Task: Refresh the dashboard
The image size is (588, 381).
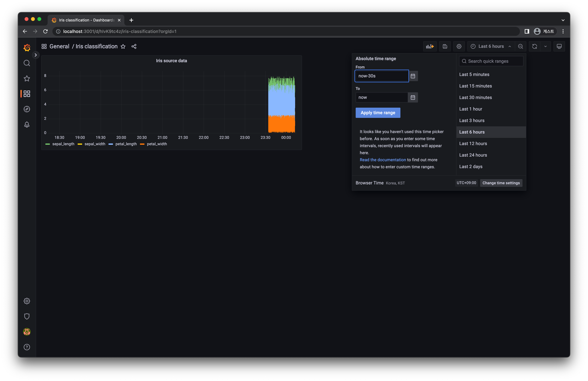Action: (534, 47)
